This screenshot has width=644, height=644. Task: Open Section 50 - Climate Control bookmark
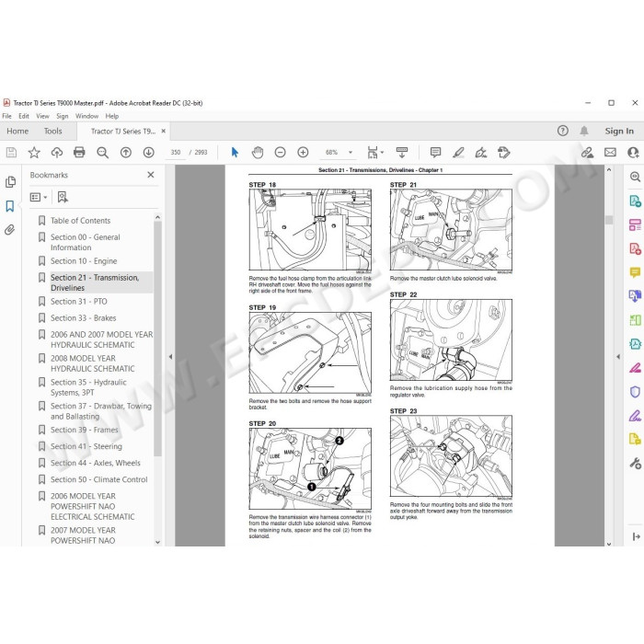(99, 479)
